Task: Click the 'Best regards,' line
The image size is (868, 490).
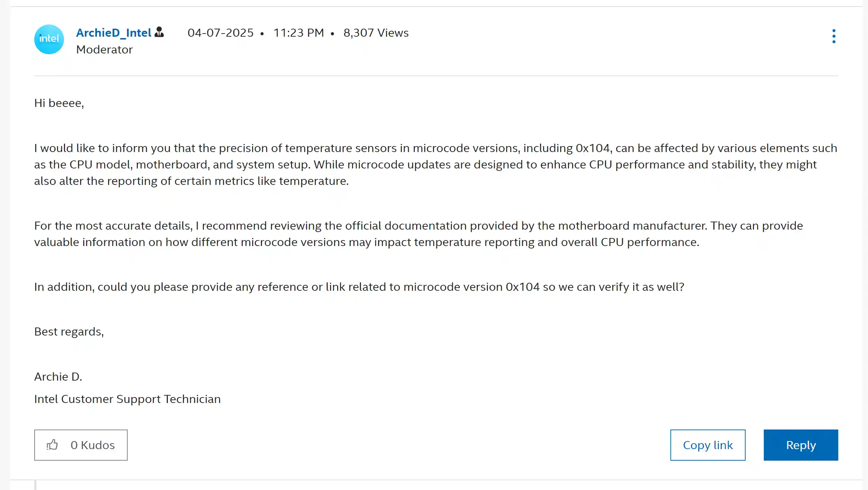Action: pyautogui.click(x=69, y=331)
